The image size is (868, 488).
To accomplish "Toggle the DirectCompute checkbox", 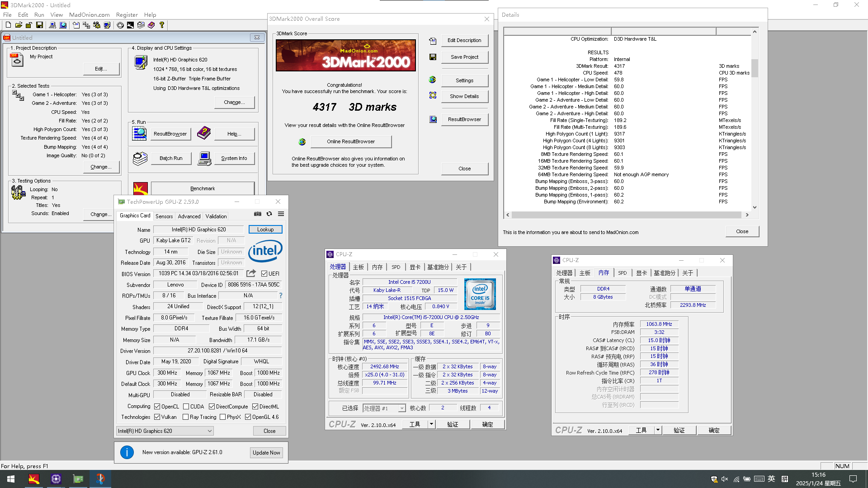I will 212,407.
